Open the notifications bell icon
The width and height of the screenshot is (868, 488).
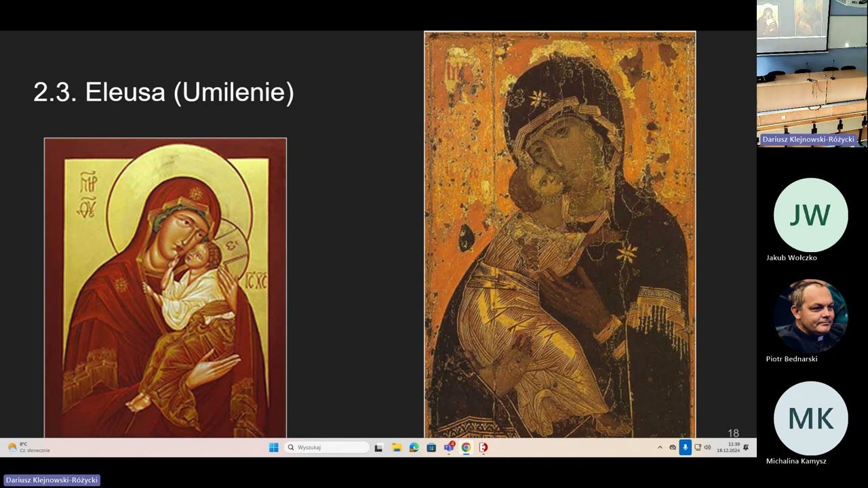coord(746,447)
